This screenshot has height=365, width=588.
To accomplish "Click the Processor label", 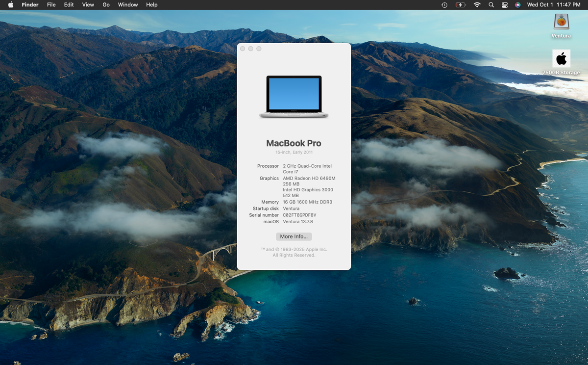I will [268, 166].
